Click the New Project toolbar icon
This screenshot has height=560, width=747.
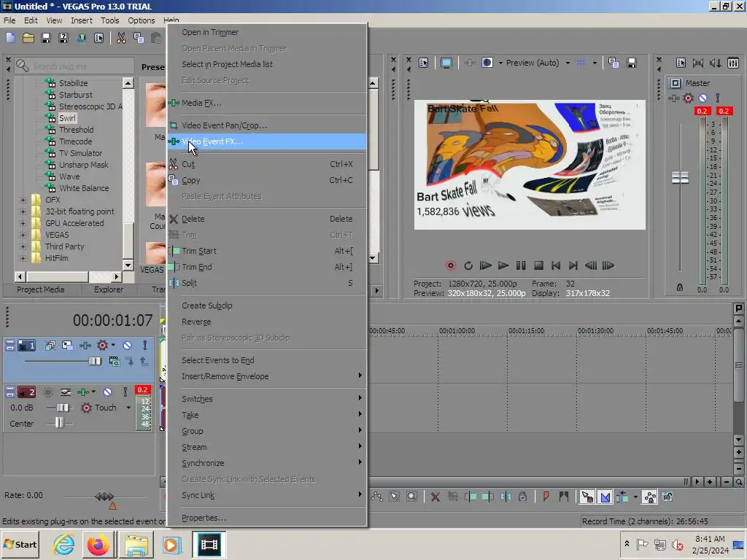(10, 38)
